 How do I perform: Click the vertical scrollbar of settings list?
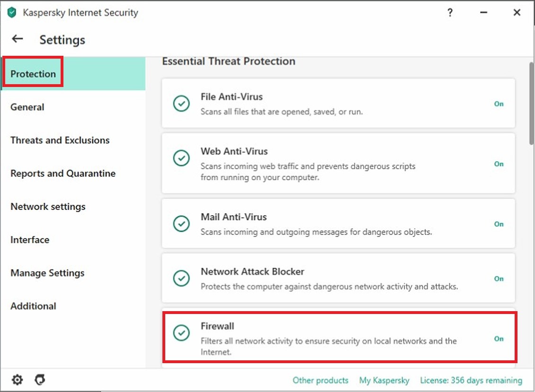click(532, 104)
